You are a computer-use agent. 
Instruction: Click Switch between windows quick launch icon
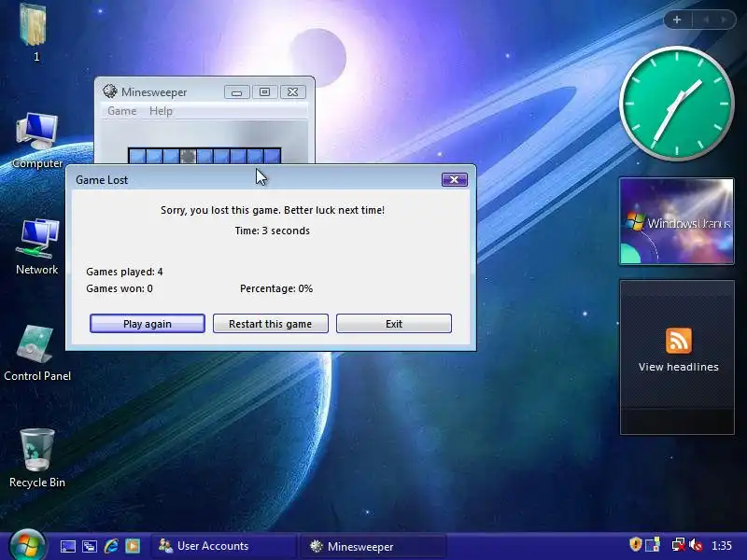click(x=89, y=546)
